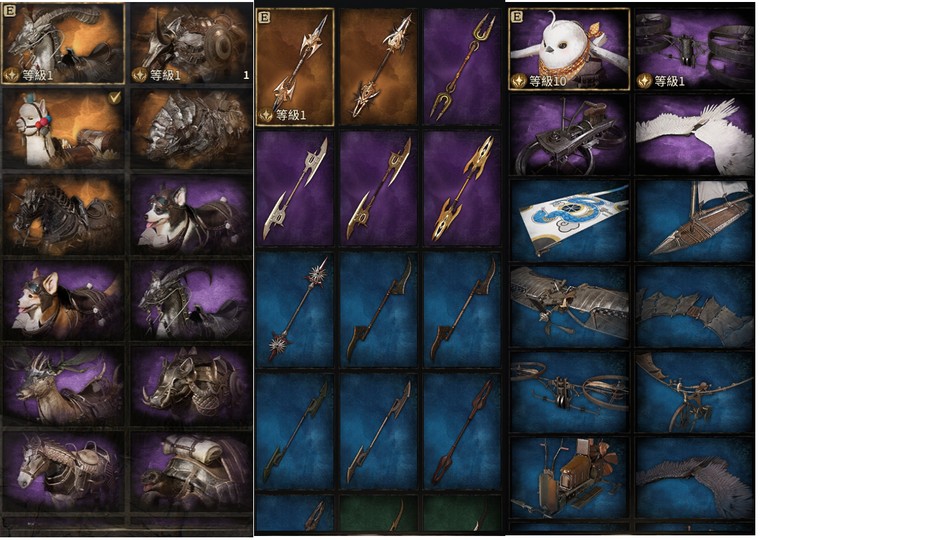
Task: Toggle the checkmark on llama mount
Action: [x=115, y=97]
